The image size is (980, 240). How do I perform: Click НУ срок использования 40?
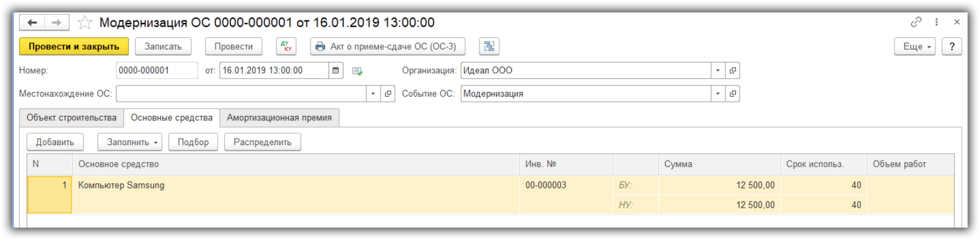pos(823,205)
